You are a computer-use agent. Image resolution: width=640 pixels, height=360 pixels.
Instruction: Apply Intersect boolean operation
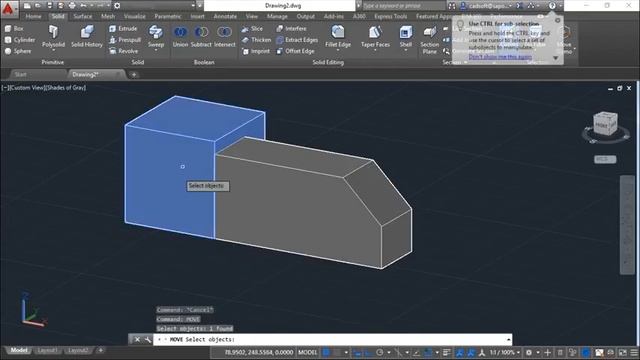pos(224,36)
